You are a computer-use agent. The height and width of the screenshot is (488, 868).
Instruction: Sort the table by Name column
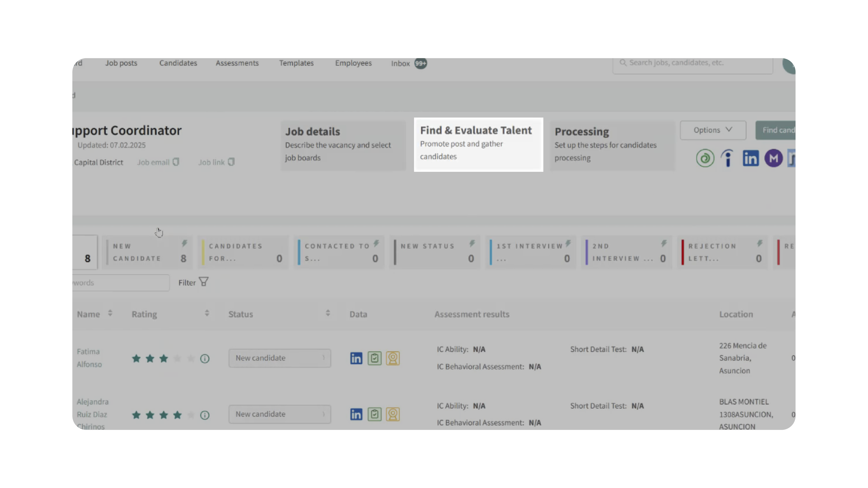coord(110,313)
